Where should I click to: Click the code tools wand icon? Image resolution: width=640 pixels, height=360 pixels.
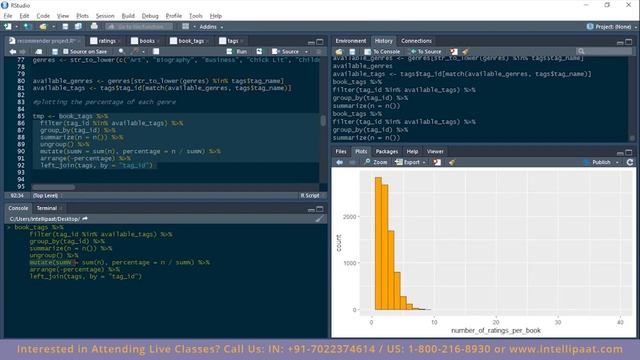pyautogui.click(x=135, y=52)
